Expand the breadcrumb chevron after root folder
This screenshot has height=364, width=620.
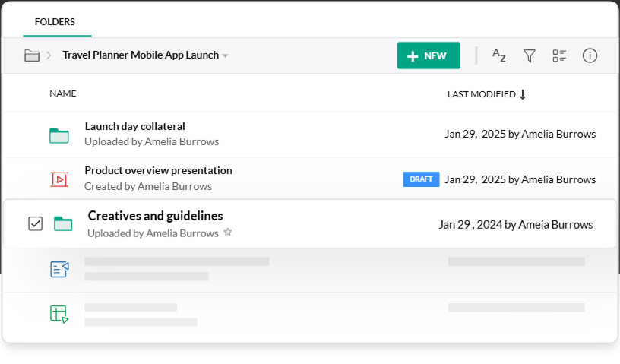[49, 55]
